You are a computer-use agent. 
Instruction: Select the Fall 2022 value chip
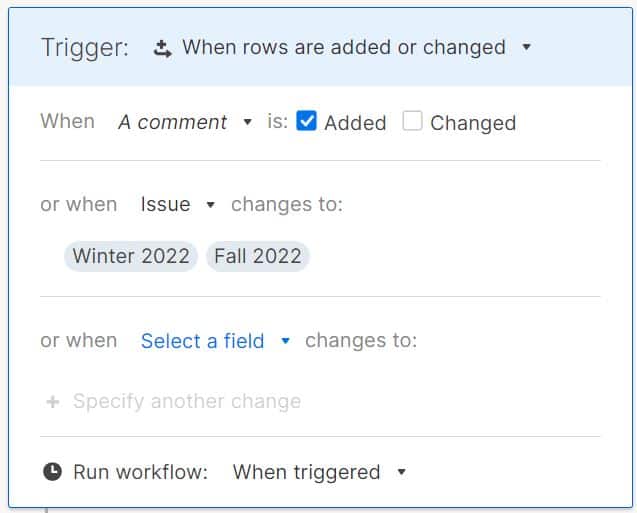(x=258, y=256)
